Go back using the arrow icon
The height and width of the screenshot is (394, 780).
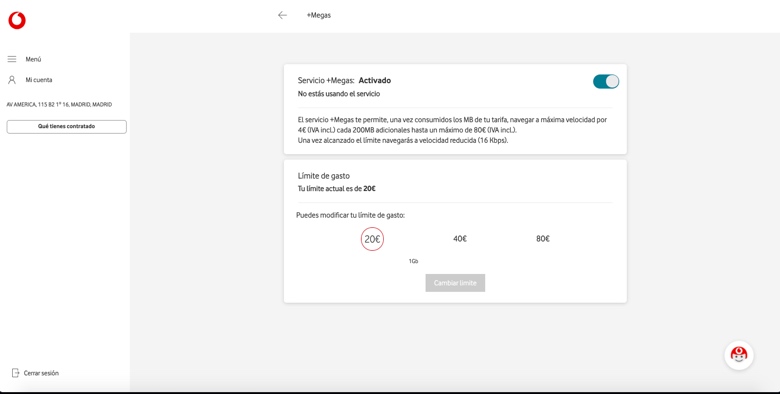[x=282, y=15]
